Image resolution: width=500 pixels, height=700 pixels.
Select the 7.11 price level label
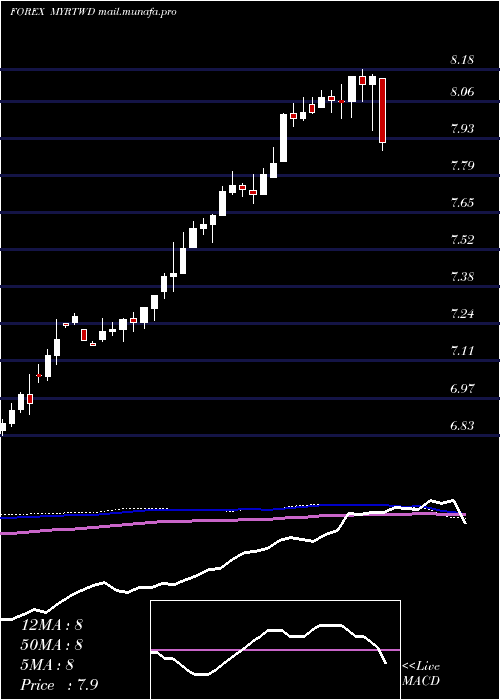(x=462, y=351)
